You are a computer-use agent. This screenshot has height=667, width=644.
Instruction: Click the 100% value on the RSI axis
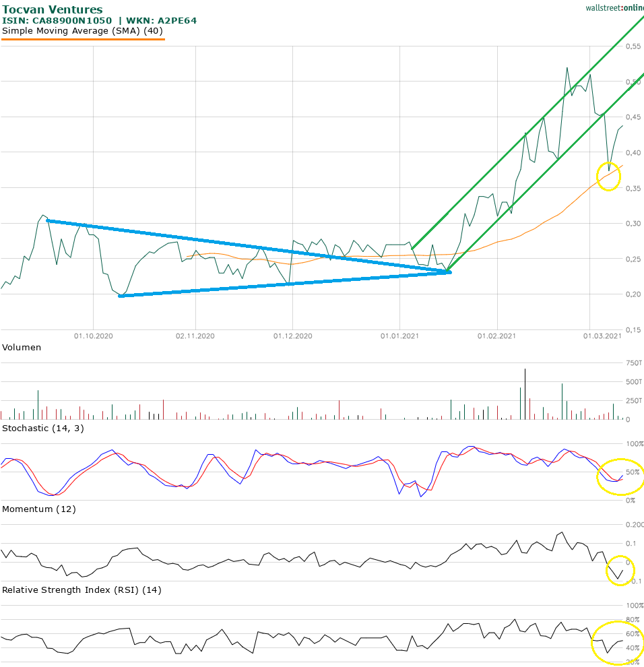pyautogui.click(x=635, y=606)
